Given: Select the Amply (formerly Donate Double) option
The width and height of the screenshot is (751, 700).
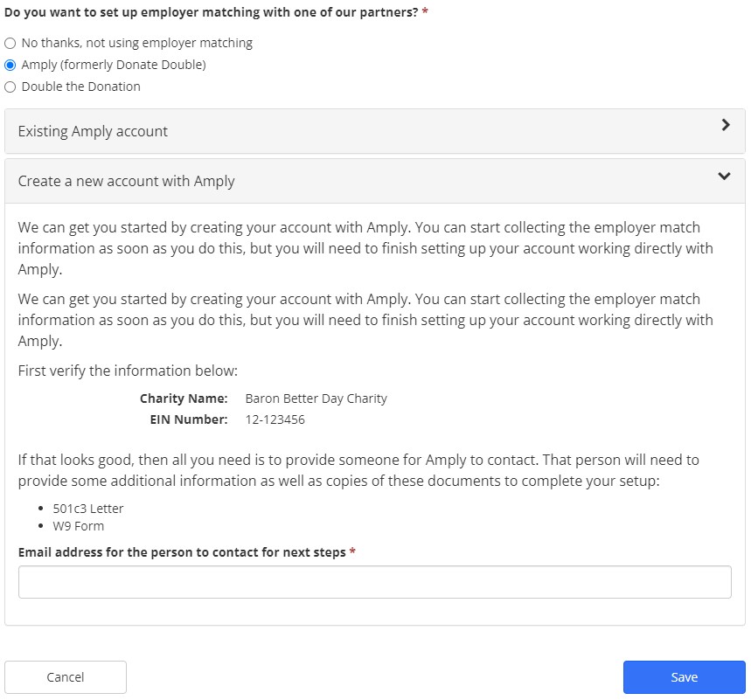Looking at the screenshot, I should pyautogui.click(x=10, y=64).
